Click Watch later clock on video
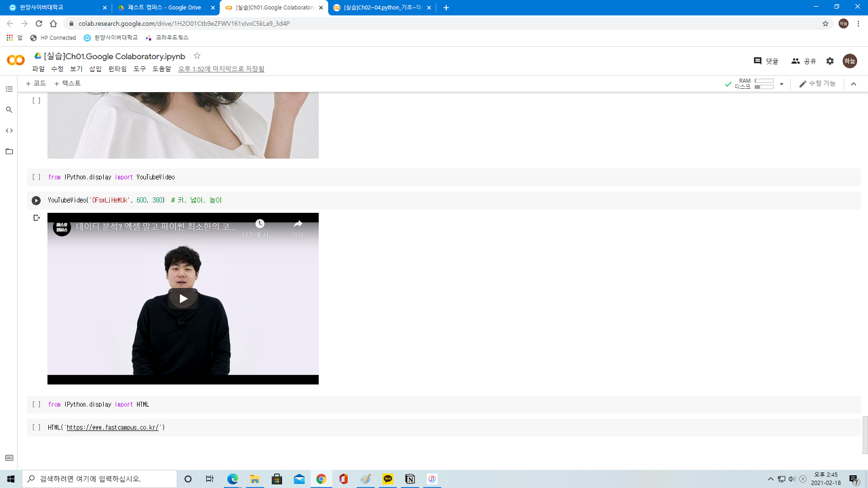This screenshot has height=488, width=868. pyautogui.click(x=260, y=224)
